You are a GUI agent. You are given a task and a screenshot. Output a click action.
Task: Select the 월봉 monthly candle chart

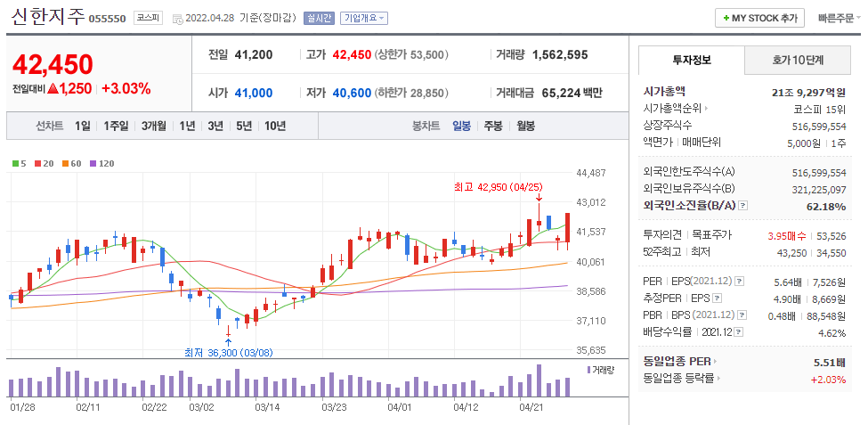click(525, 126)
